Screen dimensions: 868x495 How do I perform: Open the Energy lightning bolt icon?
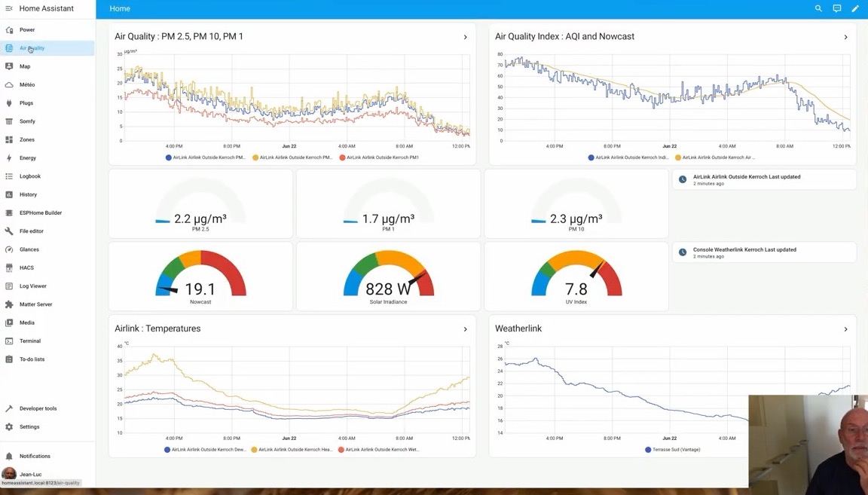9,157
